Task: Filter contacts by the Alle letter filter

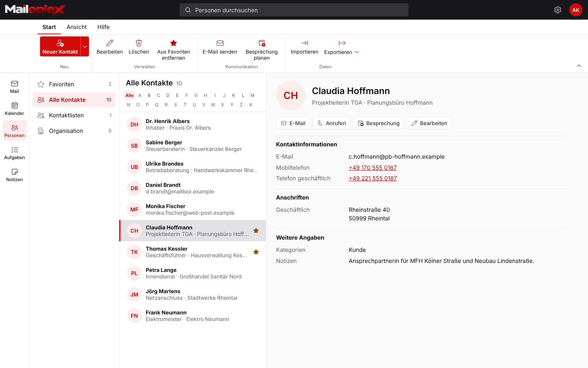Action: click(129, 95)
